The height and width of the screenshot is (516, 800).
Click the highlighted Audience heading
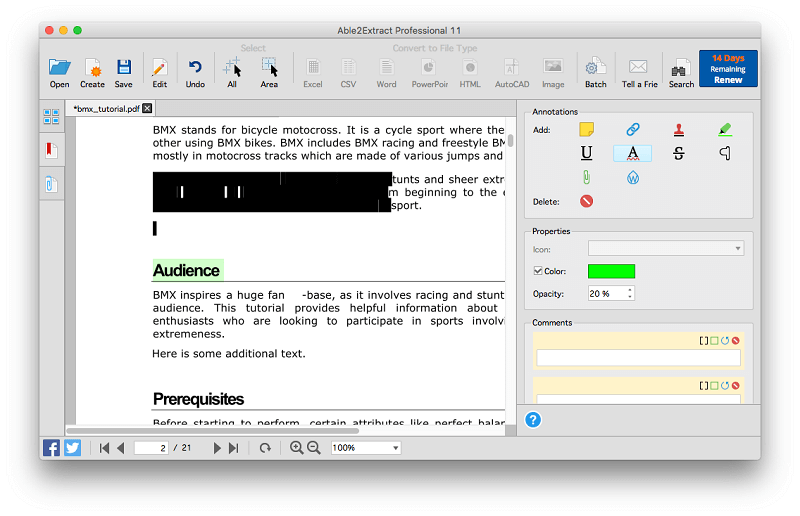coord(187,270)
